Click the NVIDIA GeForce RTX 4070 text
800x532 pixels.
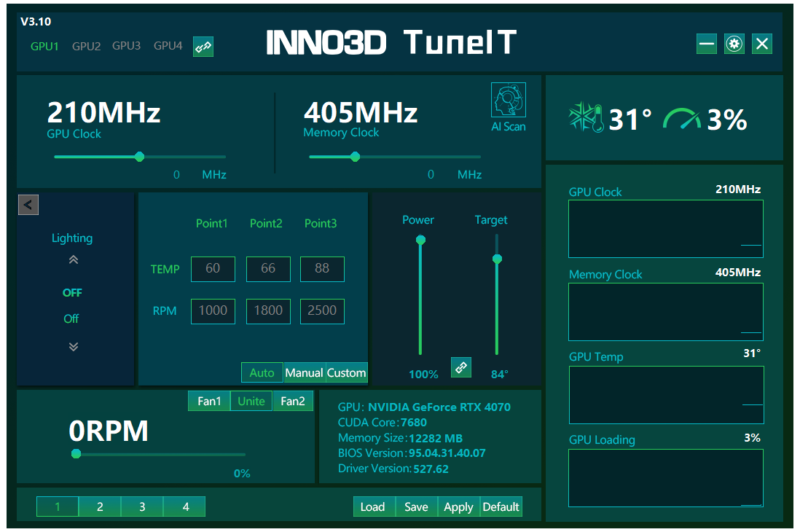tap(439, 407)
